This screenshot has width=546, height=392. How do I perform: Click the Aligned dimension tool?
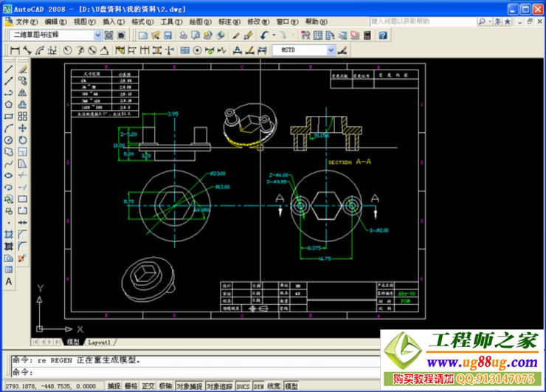[27, 50]
